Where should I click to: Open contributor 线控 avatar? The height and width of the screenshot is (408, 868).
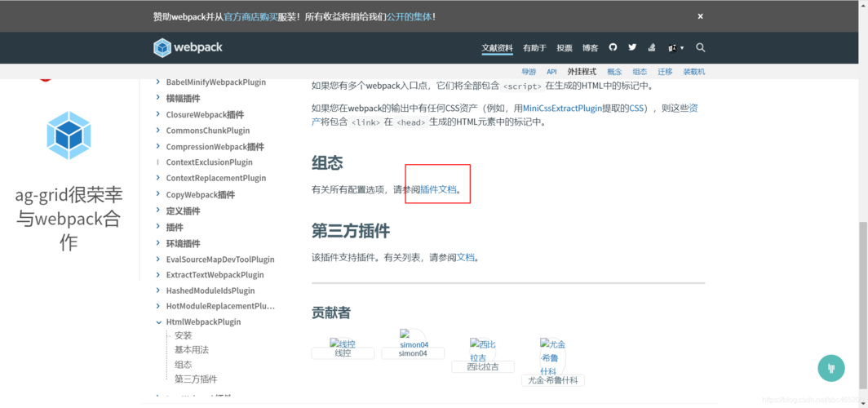point(343,344)
